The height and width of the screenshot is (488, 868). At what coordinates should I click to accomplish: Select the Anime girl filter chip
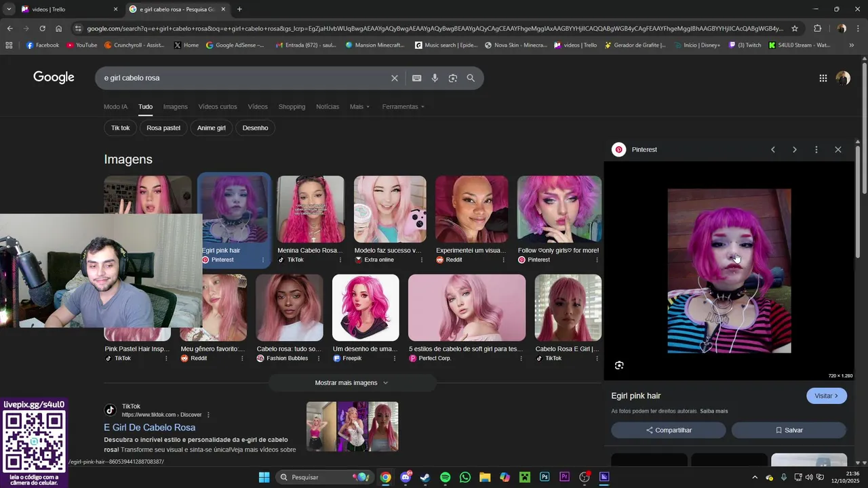click(x=212, y=128)
